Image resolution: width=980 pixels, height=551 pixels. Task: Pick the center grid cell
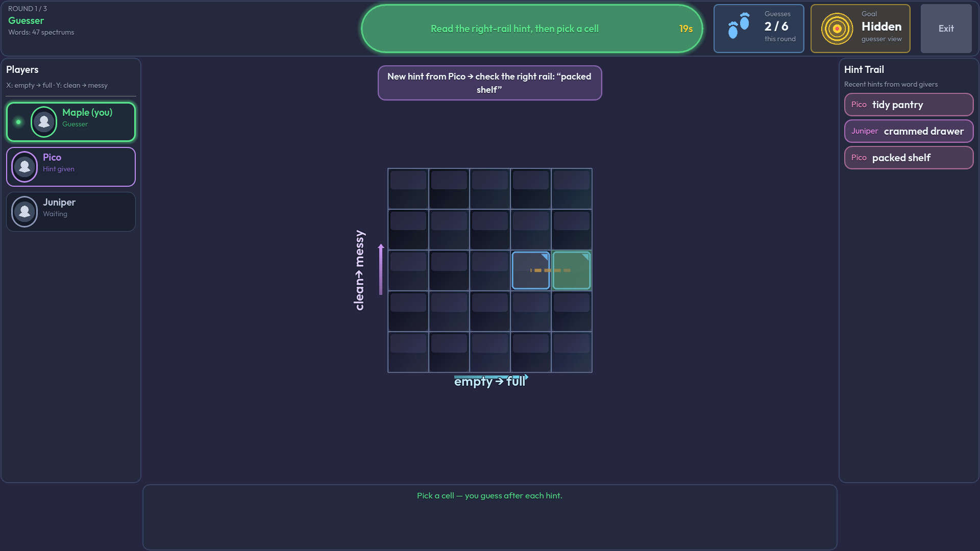pyautogui.click(x=490, y=270)
